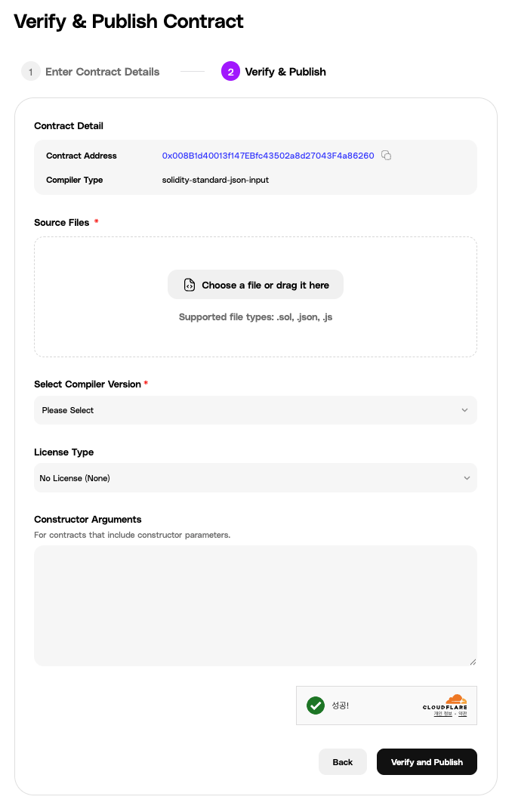The image size is (515, 812).
Task: Click the Cloudflare green success checkmark
Action: [316, 705]
